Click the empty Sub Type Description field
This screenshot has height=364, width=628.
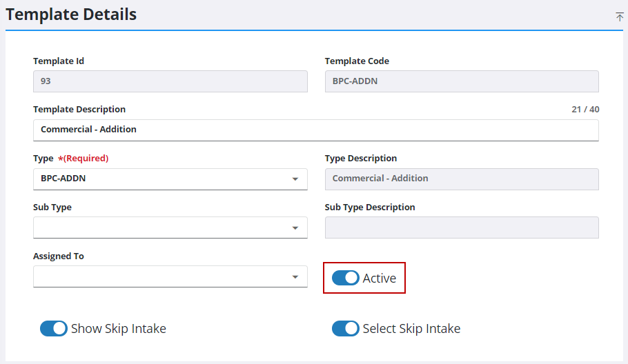click(x=462, y=228)
